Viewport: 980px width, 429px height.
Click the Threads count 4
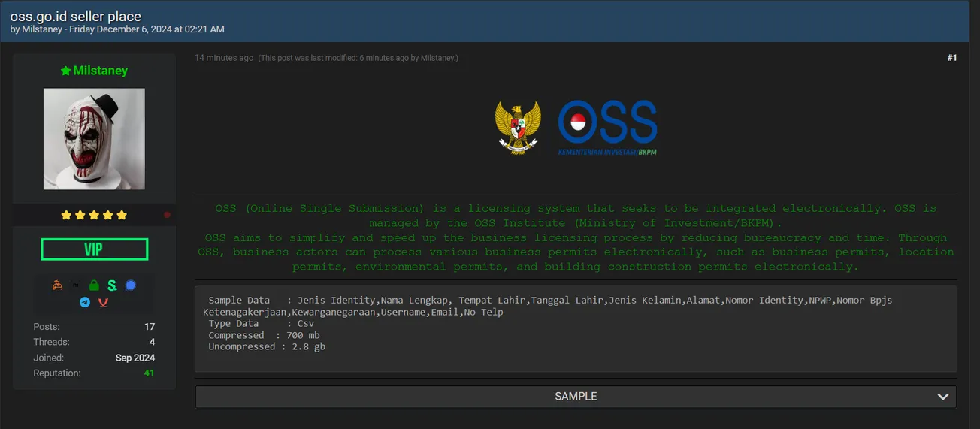click(152, 342)
